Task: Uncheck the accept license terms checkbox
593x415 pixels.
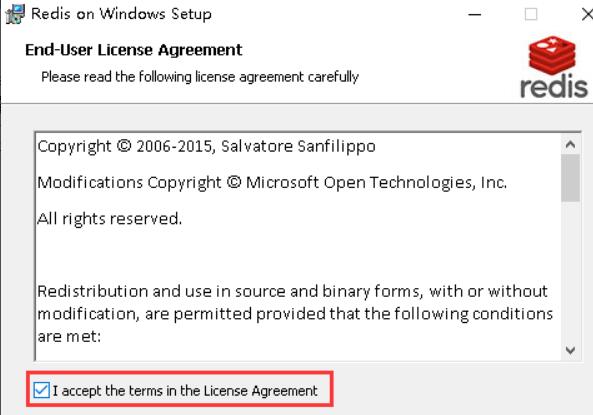Action: (x=41, y=390)
